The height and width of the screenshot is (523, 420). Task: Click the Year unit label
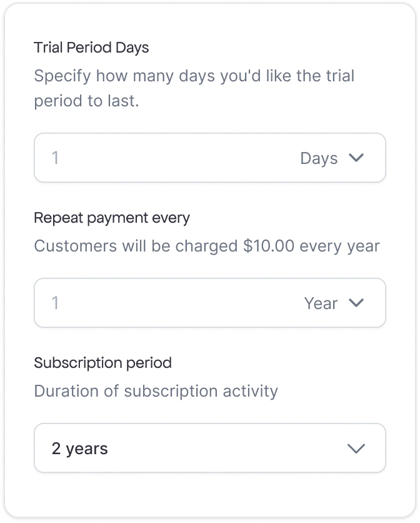tap(321, 303)
